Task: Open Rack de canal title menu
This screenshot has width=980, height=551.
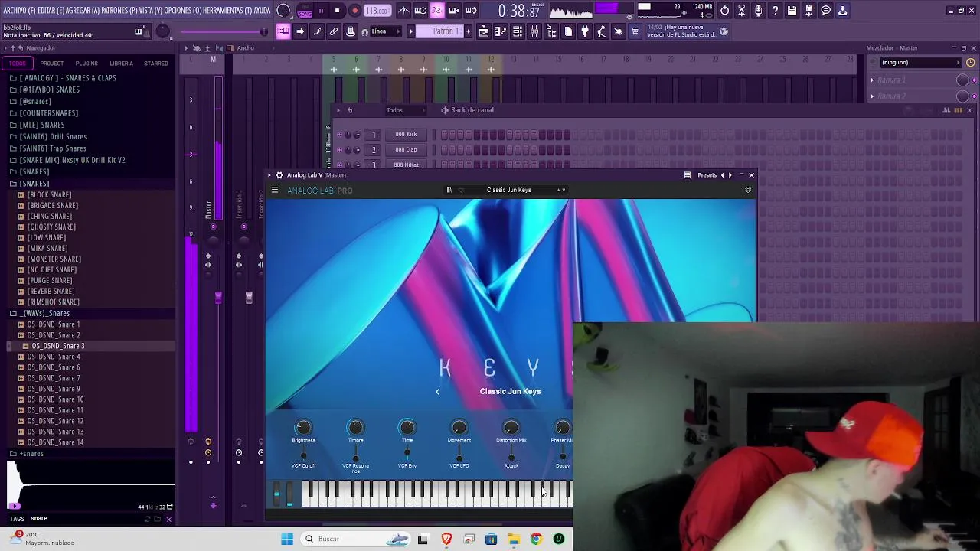Action: coord(472,110)
